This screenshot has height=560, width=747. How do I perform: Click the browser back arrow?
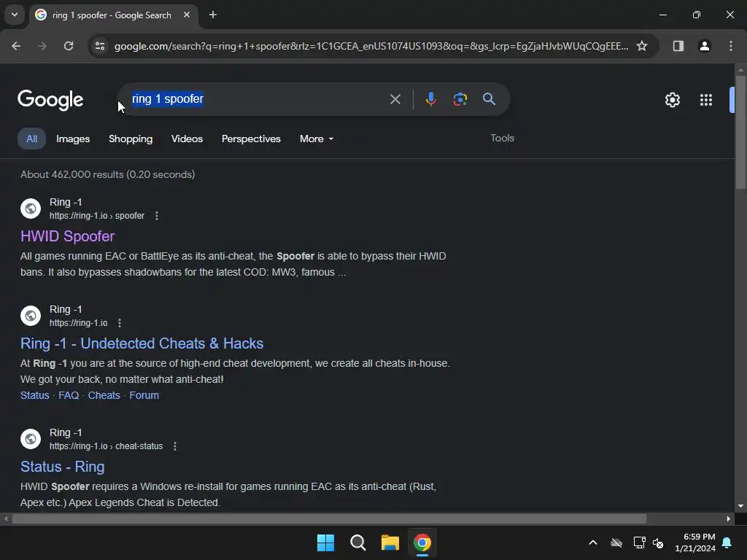point(16,46)
